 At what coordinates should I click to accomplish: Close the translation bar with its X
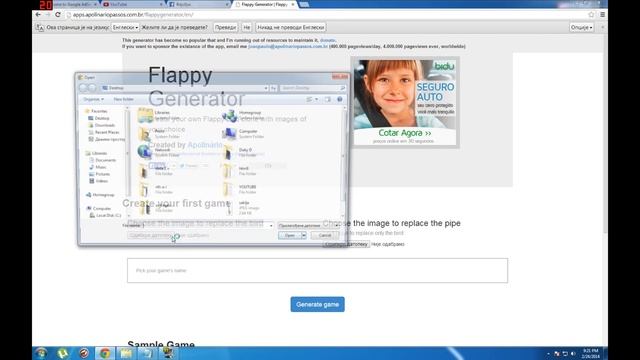tap(602, 27)
